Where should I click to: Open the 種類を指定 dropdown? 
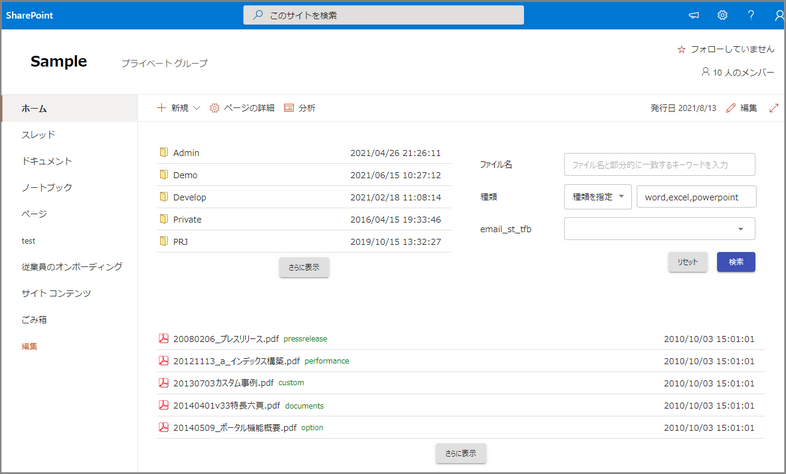[x=597, y=197]
